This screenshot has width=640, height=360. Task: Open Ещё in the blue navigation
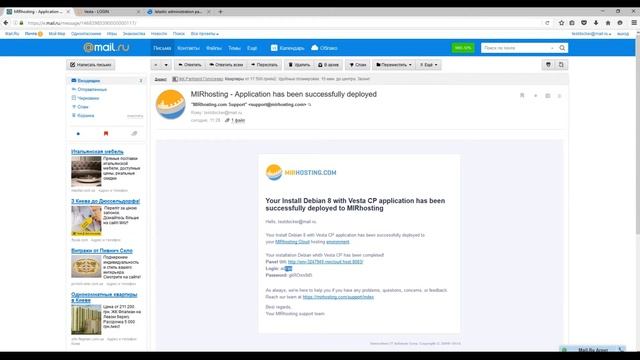point(252,48)
